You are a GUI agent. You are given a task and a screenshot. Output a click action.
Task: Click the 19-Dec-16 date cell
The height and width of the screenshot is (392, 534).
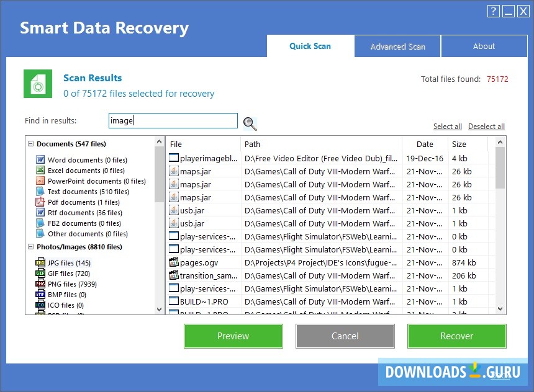(425, 158)
